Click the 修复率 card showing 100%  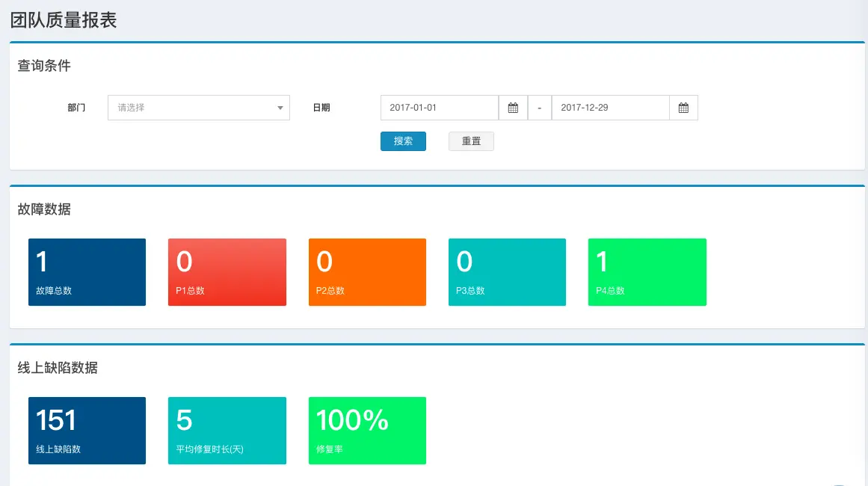[x=367, y=430]
